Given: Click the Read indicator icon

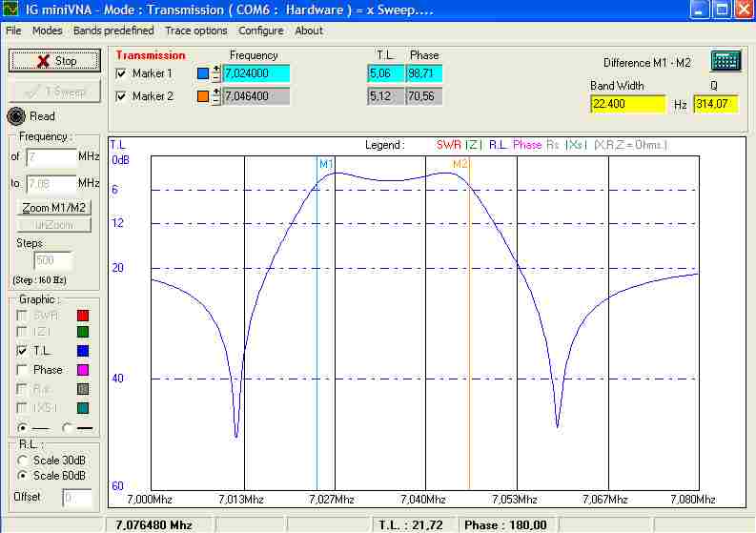Looking at the screenshot, I should coord(16,116).
